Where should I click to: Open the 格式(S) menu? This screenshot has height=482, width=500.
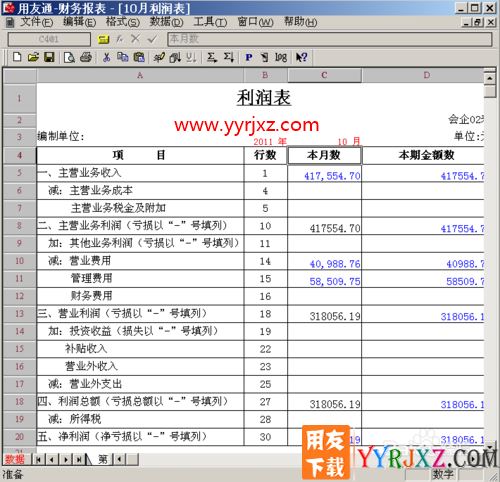tap(122, 22)
